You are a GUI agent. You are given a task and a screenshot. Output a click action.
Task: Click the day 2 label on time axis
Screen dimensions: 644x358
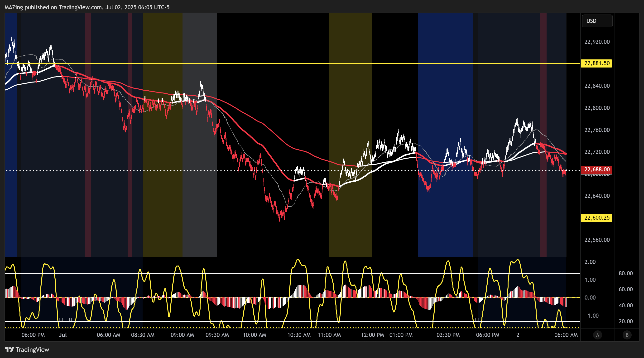[x=518, y=335]
